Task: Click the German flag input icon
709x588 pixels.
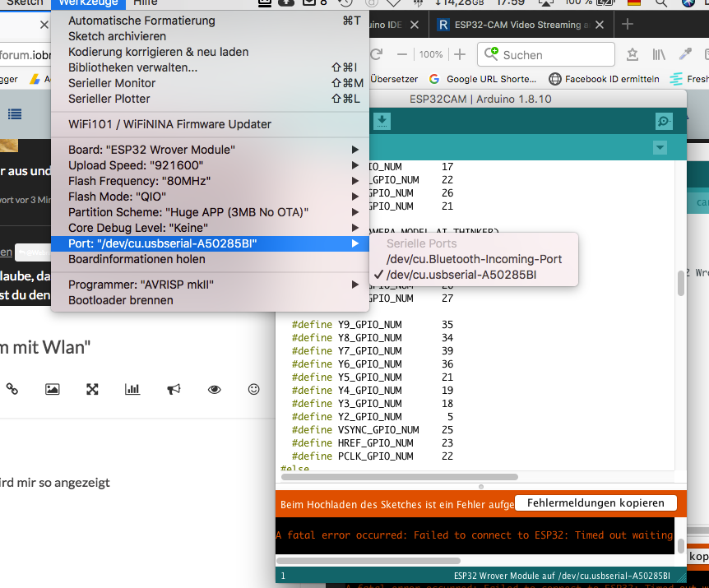Action: [634, 2]
